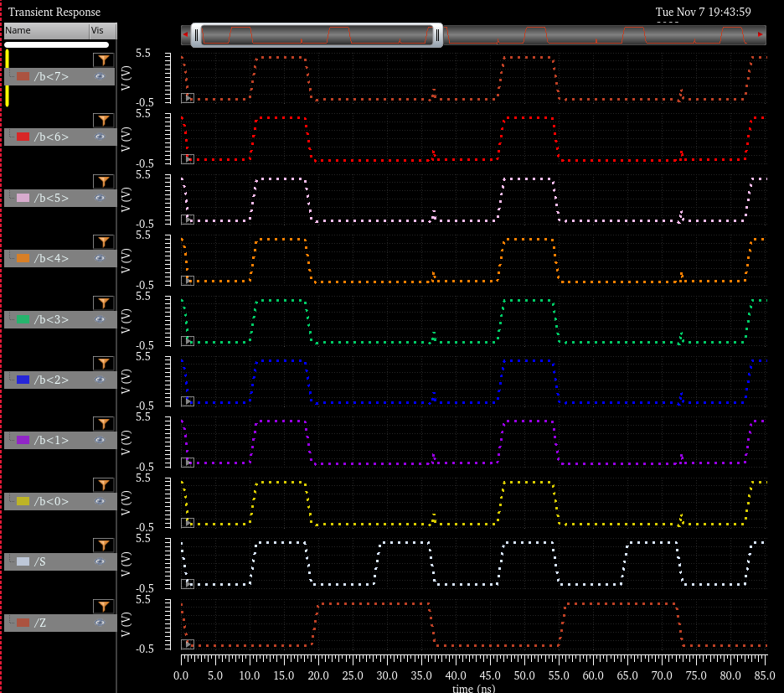This screenshot has height=693, width=784.
Task: Click the funnel icon above signal /Z
Action: (102, 606)
